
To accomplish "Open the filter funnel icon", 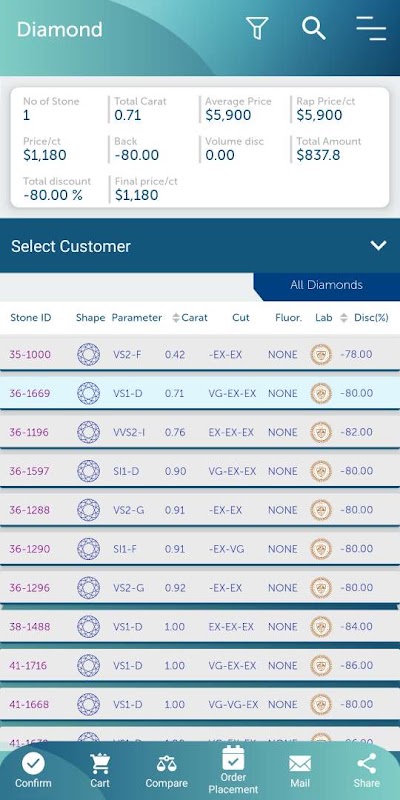I will (x=257, y=28).
